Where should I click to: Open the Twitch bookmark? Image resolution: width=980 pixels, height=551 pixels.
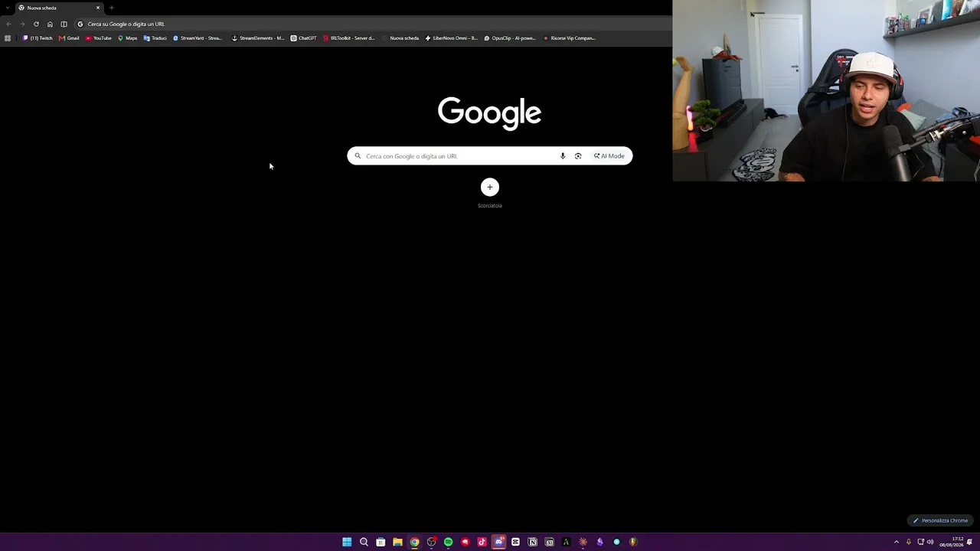[x=38, y=38]
